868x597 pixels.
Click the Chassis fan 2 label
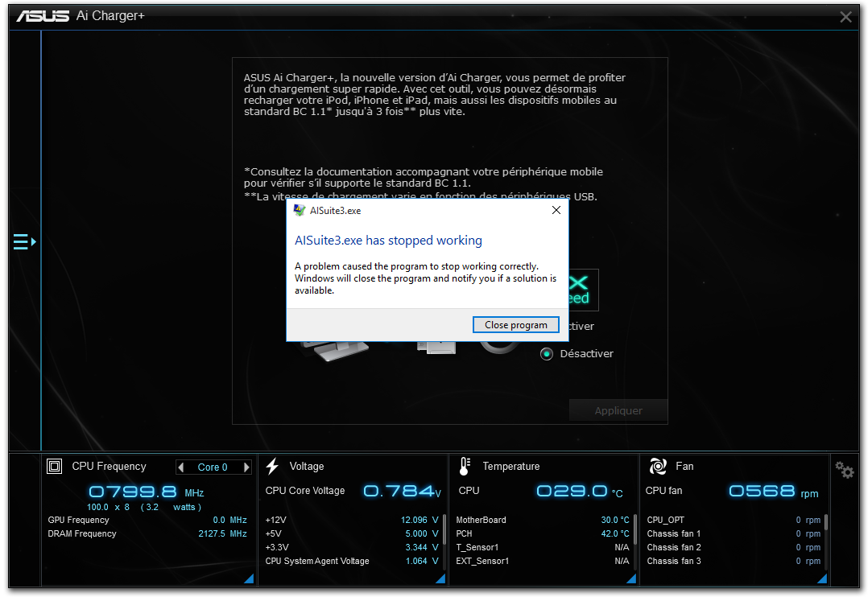click(674, 548)
